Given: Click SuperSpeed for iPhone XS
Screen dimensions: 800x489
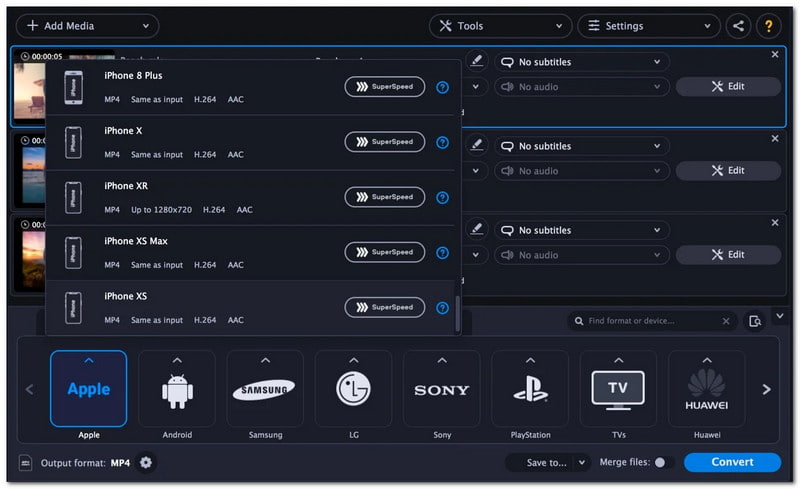Looking at the screenshot, I should click(x=385, y=307).
